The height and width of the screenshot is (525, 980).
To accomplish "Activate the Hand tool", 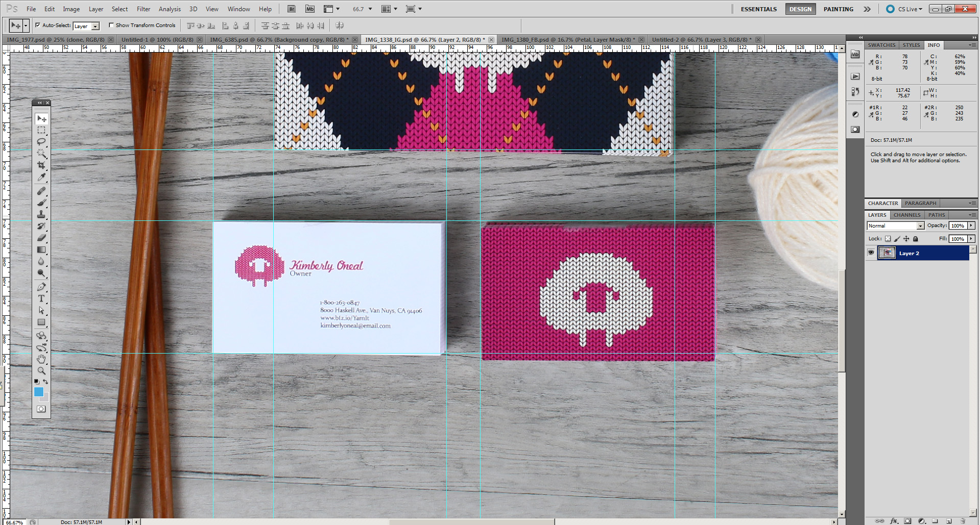I will (41, 359).
